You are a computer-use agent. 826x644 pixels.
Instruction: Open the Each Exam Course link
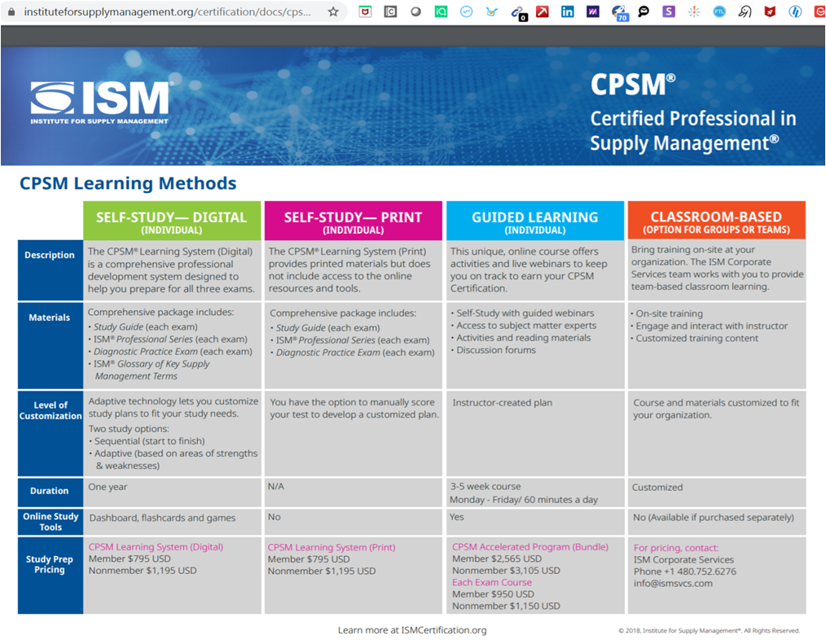point(492,582)
